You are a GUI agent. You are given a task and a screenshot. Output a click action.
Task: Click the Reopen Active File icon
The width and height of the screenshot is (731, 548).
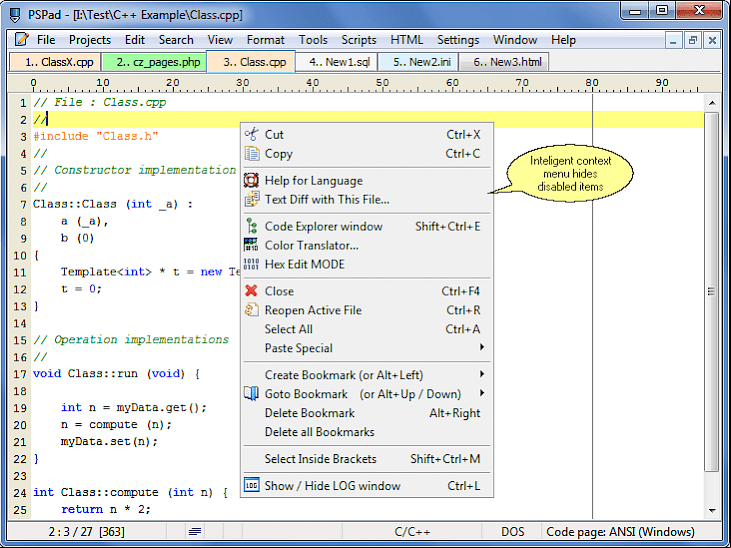click(251, 310)
